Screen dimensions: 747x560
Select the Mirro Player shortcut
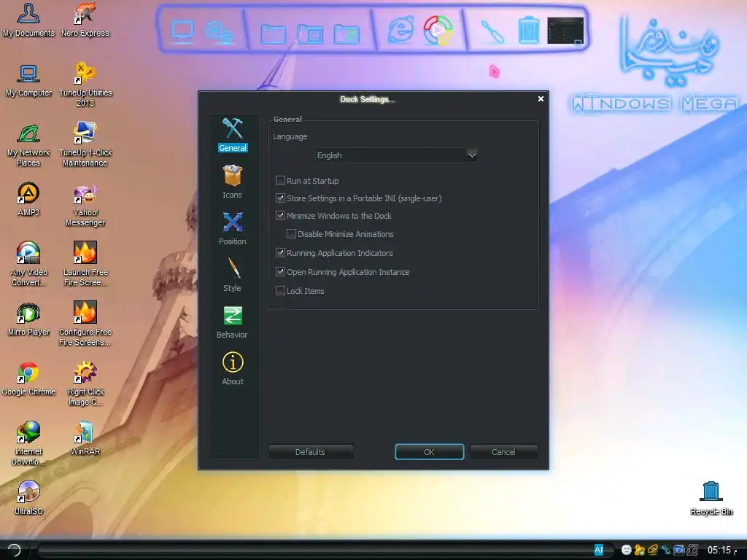[x=28, y=319]
